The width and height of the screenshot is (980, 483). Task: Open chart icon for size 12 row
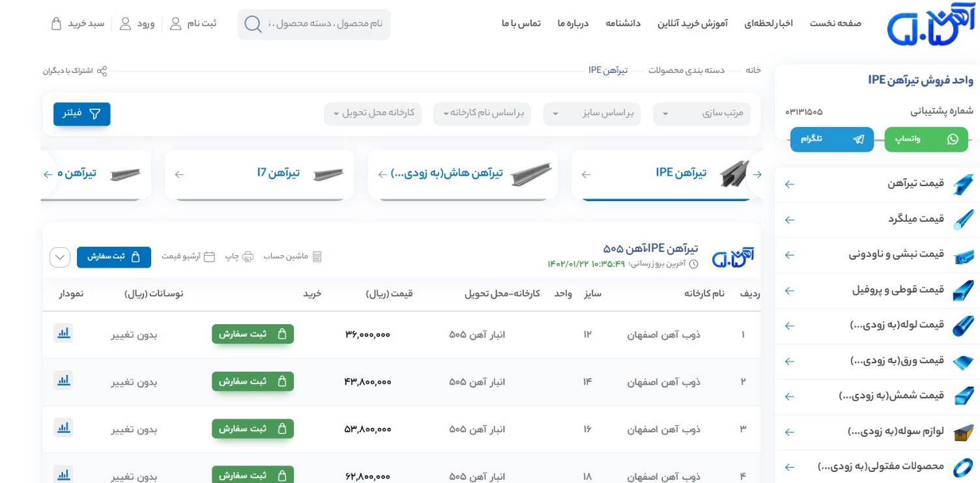pyautogui.click(x=63, y=333)
